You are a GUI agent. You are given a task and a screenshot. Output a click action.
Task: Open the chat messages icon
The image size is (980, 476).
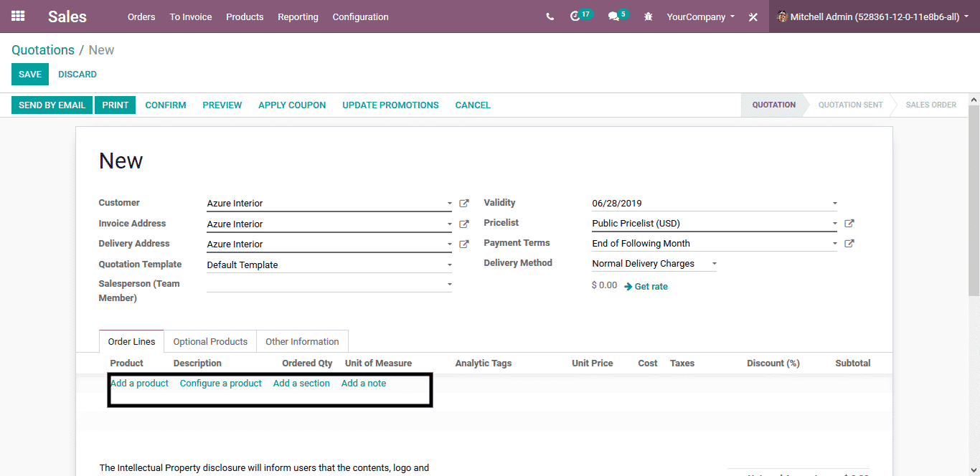(613, 16)
